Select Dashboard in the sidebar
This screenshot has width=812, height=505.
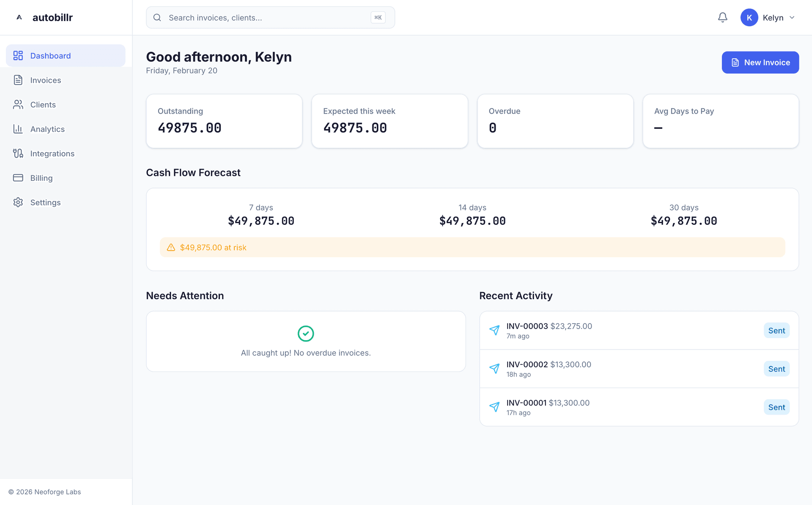click(50, 55)
